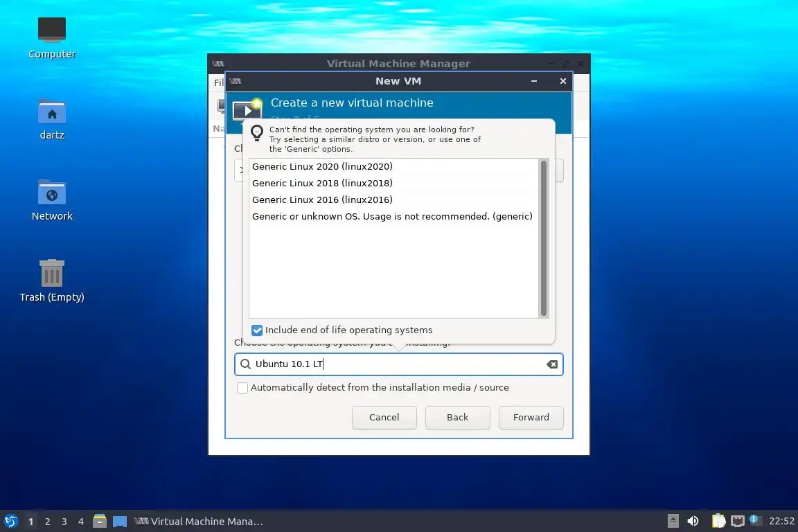Go Back in the New VM wizard

tap(457, 418)
